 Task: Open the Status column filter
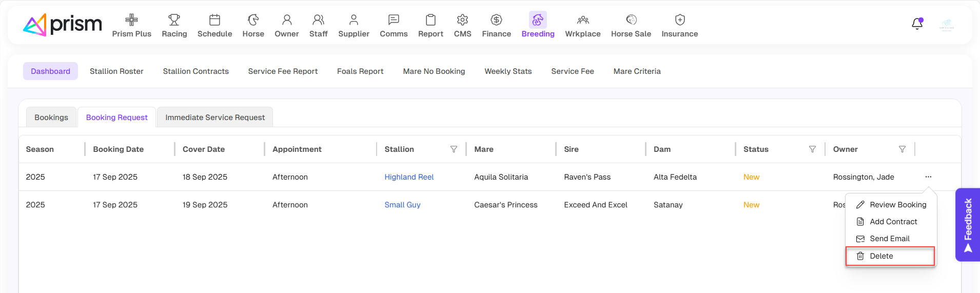click(x=812, y=149)
